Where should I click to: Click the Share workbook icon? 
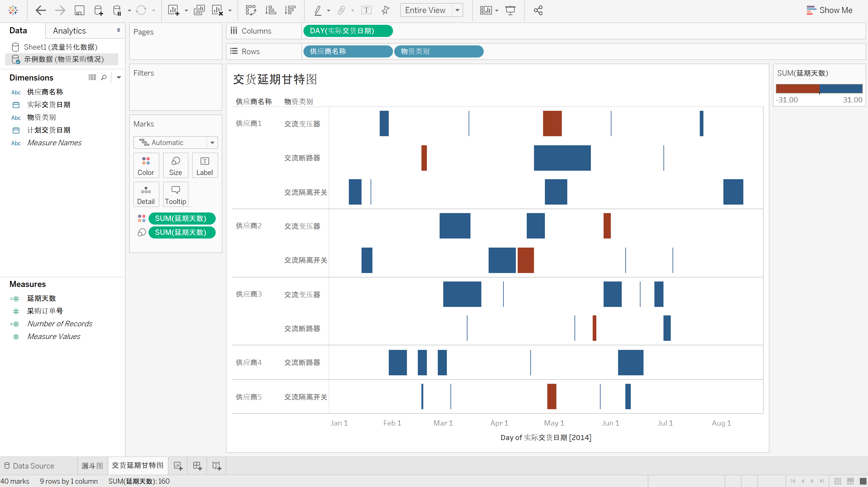[x=538, y=11]
